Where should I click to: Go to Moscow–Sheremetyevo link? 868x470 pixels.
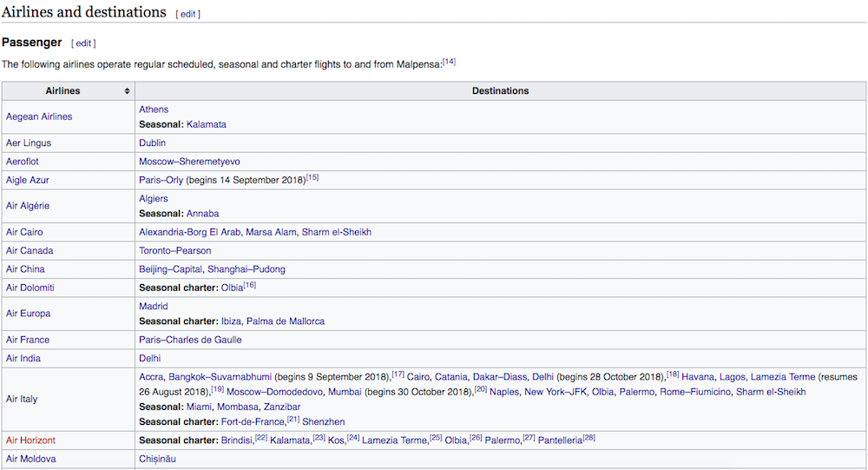click(x=189, y=162)
